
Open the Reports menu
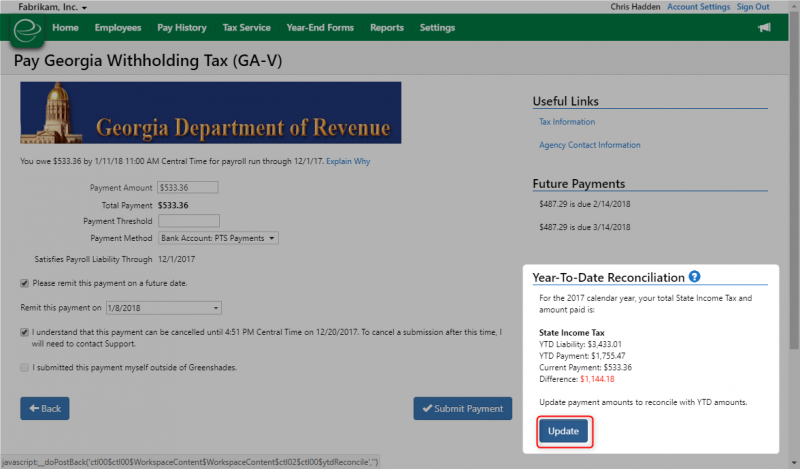(x=387, y=28)
